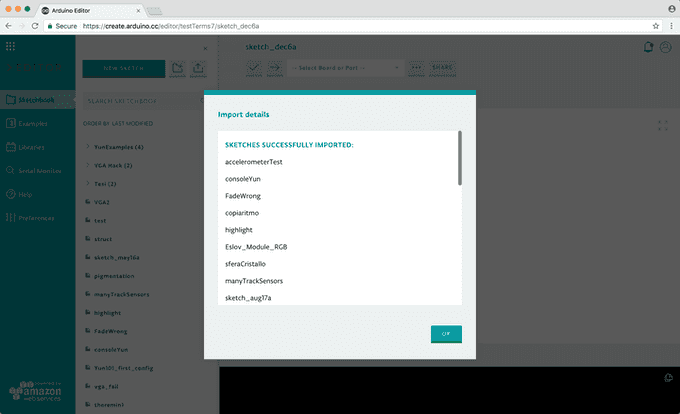Click the Verify checkmark icon
The width and height of the screenshot is (680, 414).
point(253,68)
